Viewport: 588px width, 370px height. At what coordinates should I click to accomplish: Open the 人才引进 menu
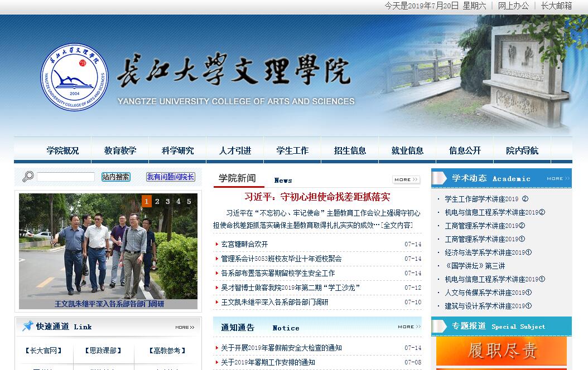[235, 150]
